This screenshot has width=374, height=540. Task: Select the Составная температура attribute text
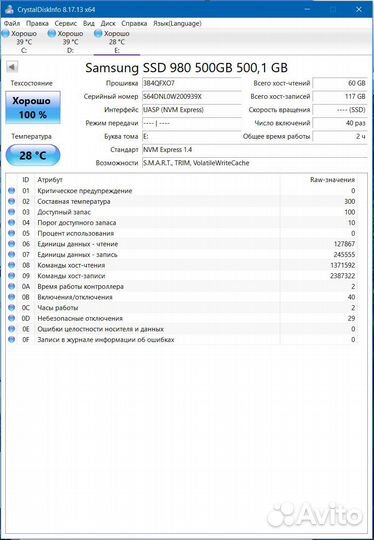click(x=74, y=201)
